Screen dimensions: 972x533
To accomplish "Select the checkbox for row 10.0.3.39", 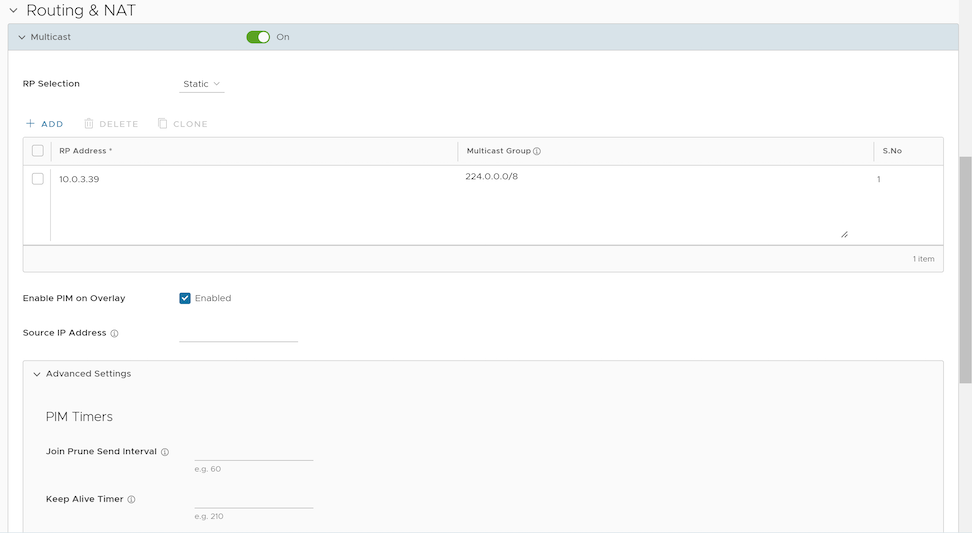I will click(x=38, y=179).
